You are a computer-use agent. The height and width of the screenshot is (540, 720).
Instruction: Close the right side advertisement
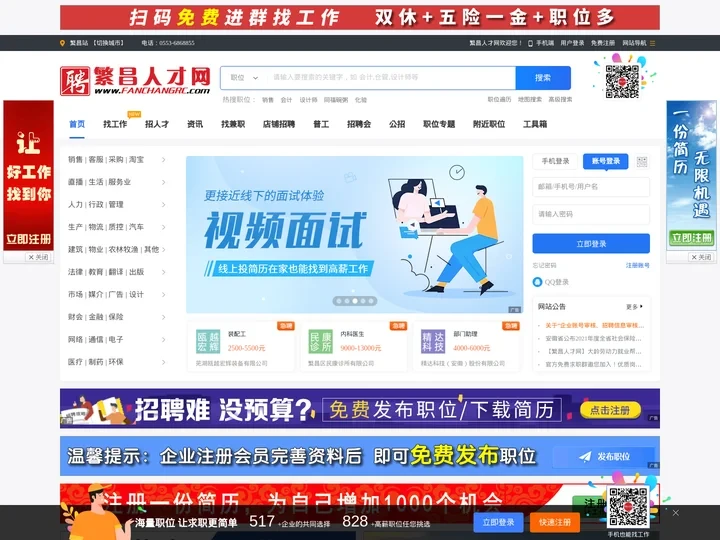[701, 257]
